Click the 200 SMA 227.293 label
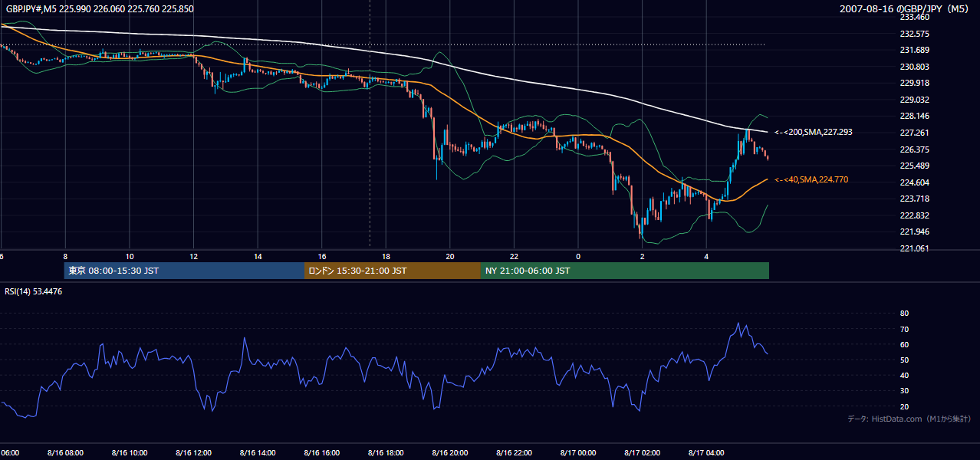The image size is (980, 460). click(814, 133)
